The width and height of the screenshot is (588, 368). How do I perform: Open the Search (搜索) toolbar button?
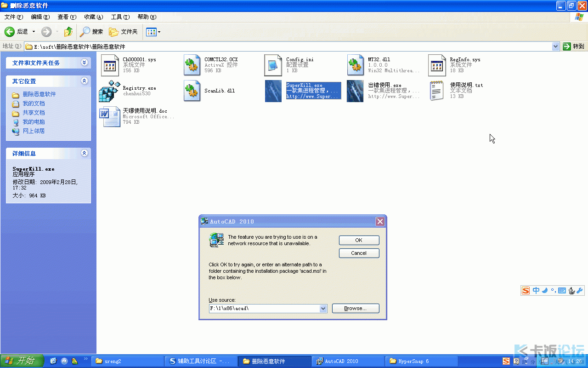91,32
